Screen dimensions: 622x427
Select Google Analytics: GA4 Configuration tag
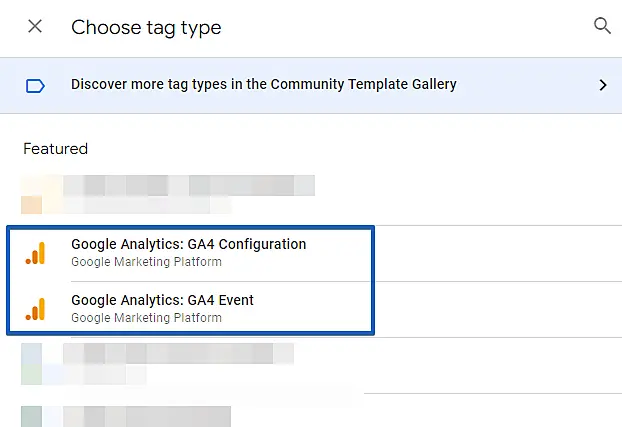[x=188, y=244]
